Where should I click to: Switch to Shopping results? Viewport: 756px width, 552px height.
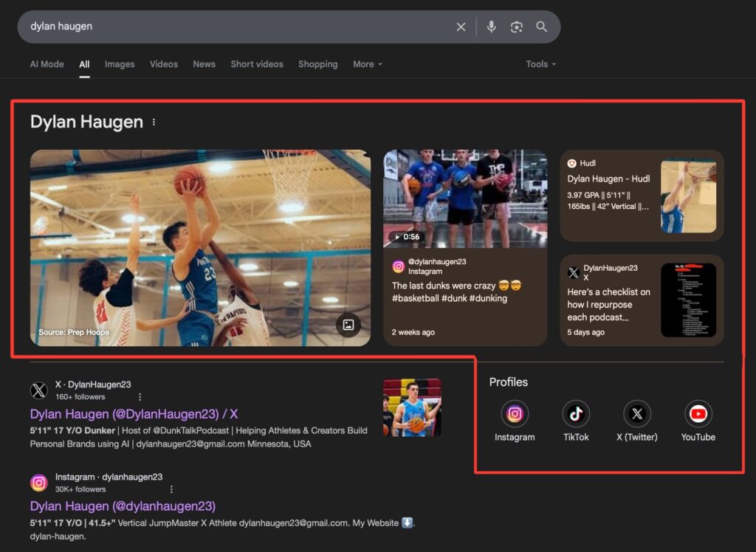(317, 64)
